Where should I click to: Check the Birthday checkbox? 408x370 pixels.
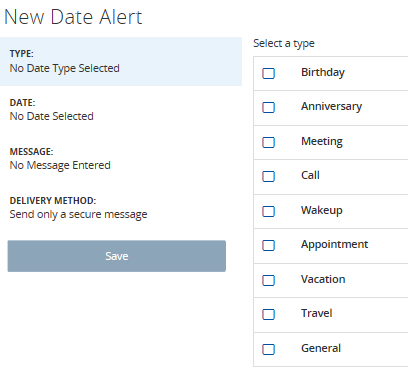[x=268, y=73]
